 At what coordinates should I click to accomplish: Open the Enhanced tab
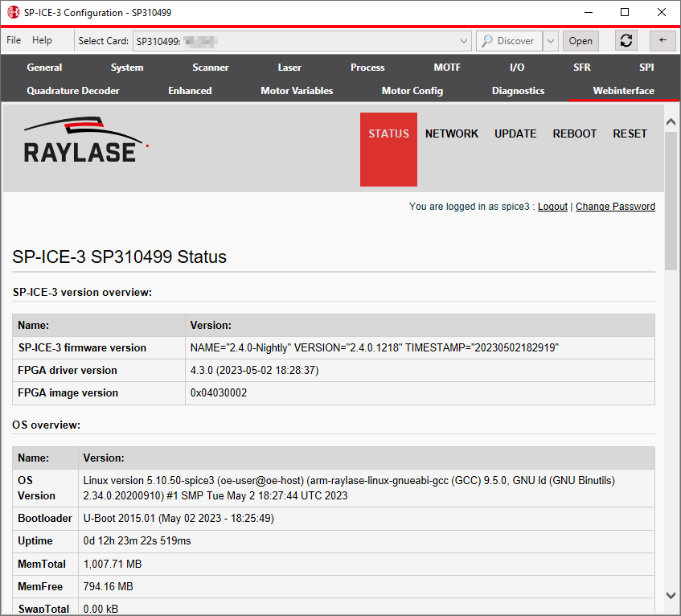(190, 91)
